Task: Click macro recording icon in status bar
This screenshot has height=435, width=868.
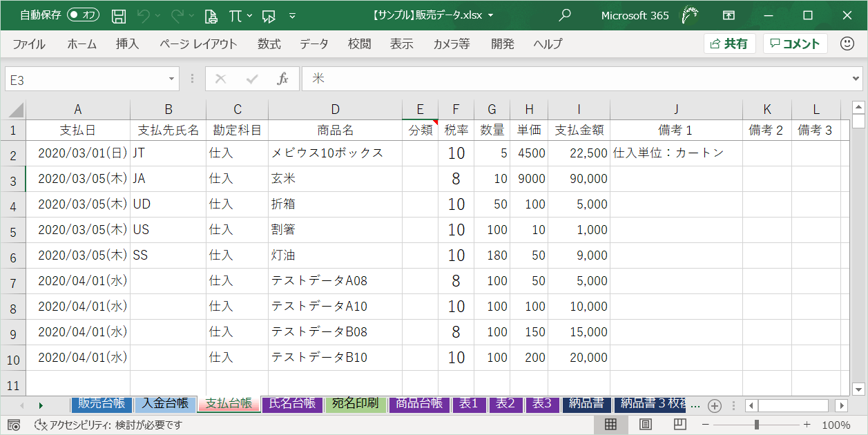Action: click(15, 425)
